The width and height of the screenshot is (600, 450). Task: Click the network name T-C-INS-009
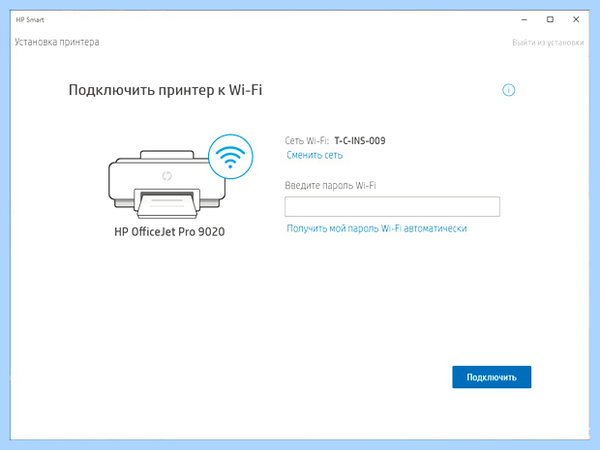360,141
